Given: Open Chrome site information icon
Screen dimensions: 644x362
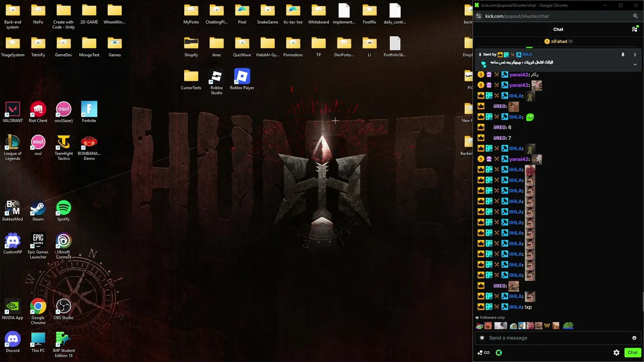Looking at the screenshot, I should pyautogui.click(x=478, y=16).
